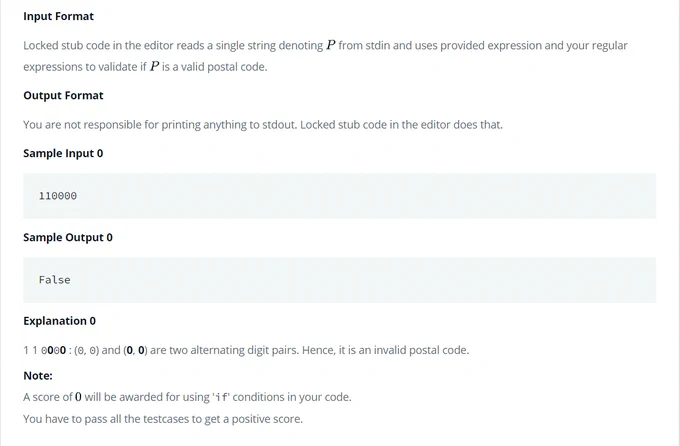Screen dimensions: 680x446
Task: Click the Explanation 0 heading
Action: coord(59,321)
